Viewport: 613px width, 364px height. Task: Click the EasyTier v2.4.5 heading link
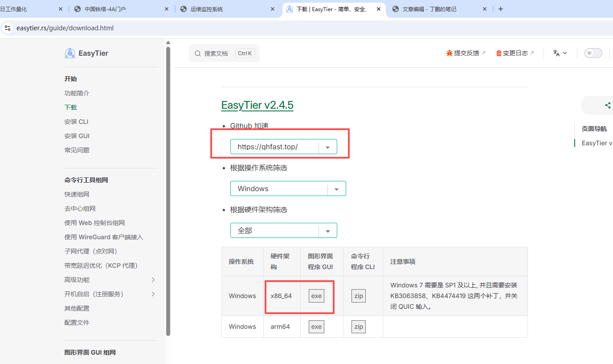(257, 105)
